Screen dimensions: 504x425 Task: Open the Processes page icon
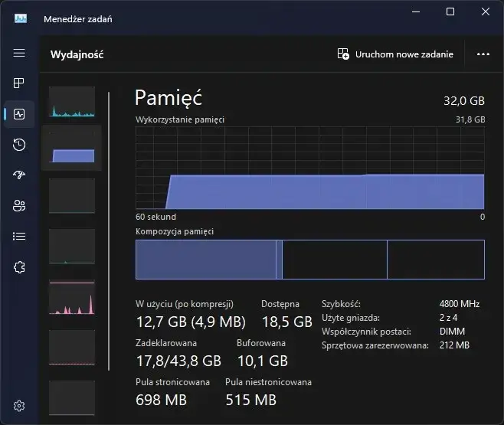tap(19, 83)
